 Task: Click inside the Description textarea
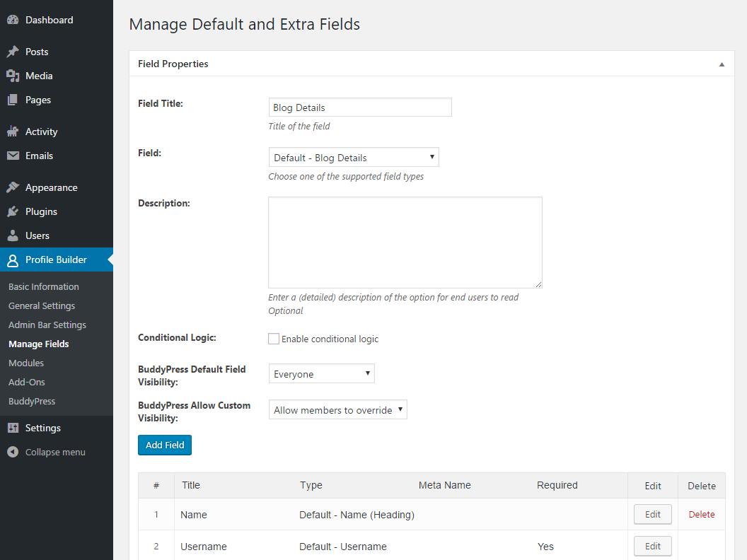tap(405, 243)
